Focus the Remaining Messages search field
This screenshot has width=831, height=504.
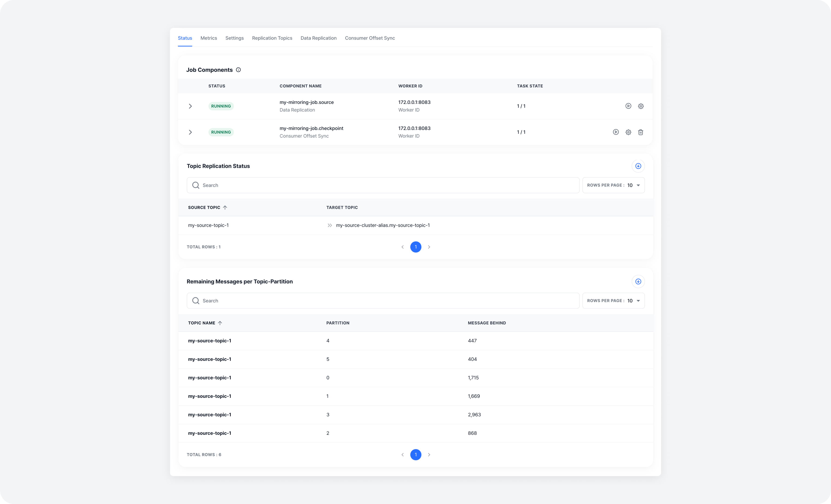[383, 301]
